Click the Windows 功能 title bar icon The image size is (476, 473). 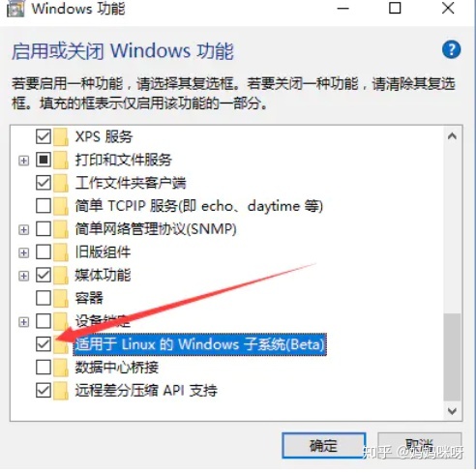(15, 9)
